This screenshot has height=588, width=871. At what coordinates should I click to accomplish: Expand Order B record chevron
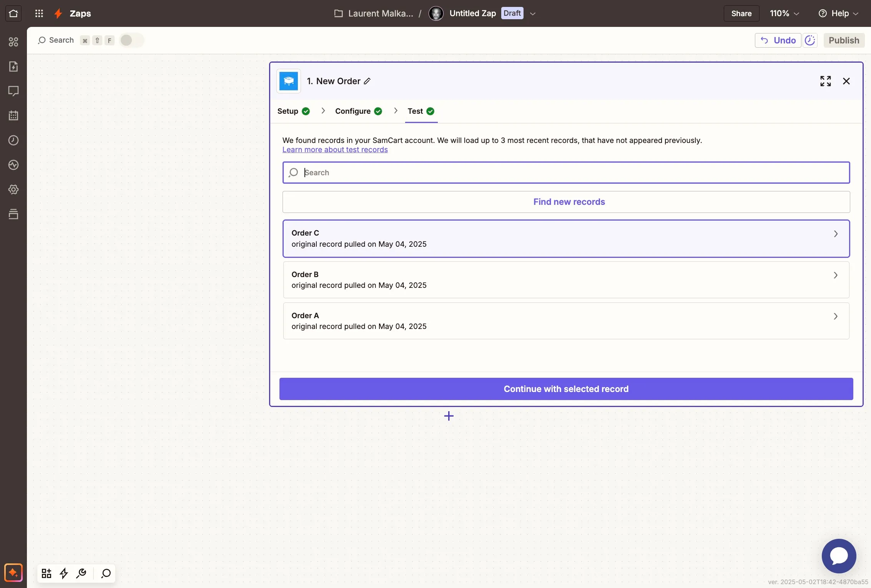coord(835,275)
